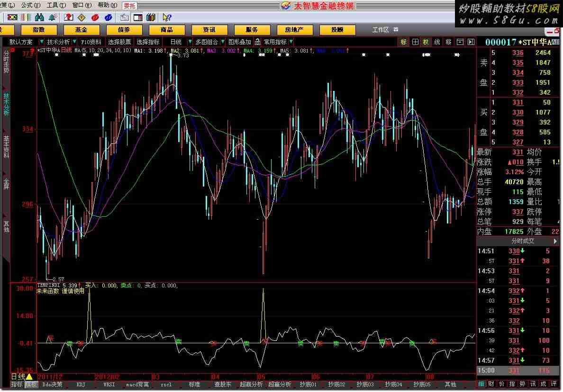Open the 窗口 menu
Viewport: 563px width, 392px height.
tap(82, 5)
